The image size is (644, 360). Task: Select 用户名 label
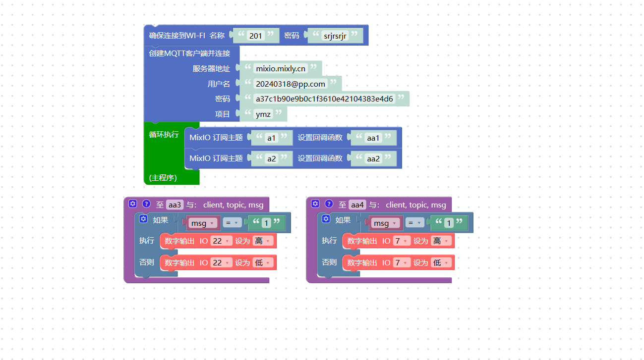pos(219,84)
